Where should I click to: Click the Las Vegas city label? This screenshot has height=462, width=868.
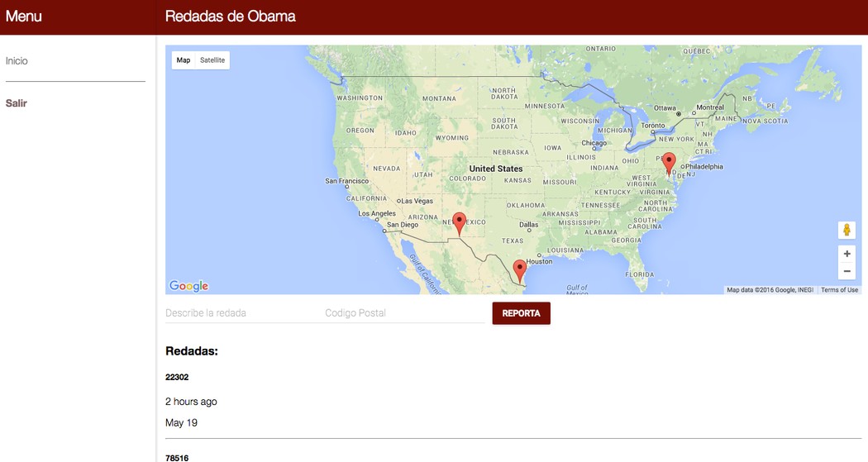pyautogui.click(x=417, y=202)
